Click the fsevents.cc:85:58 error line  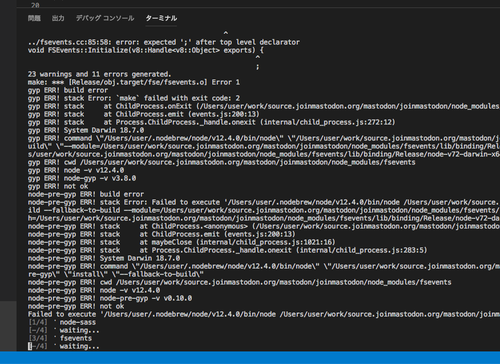[164, 42]
